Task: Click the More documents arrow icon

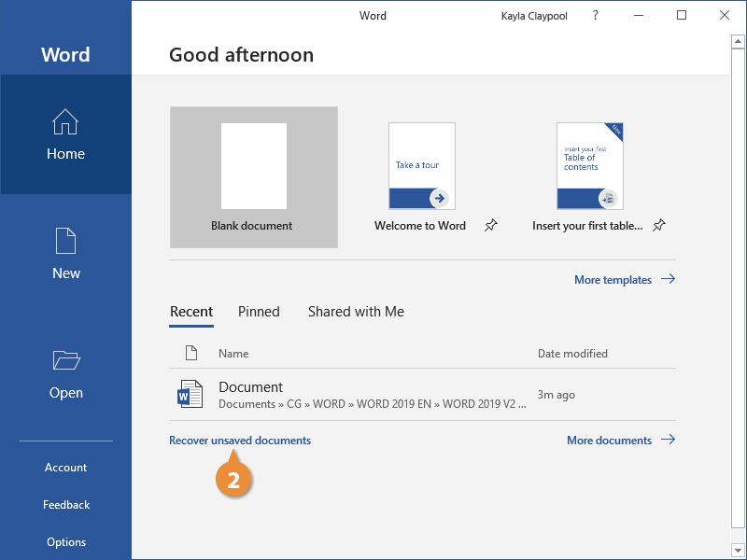Action: point(669,440)
